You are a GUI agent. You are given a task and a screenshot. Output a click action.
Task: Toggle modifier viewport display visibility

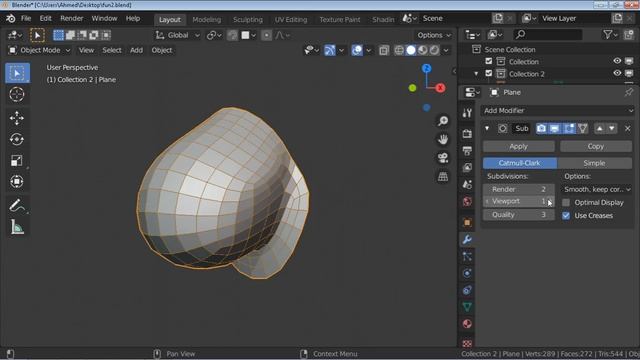[554, 128]
